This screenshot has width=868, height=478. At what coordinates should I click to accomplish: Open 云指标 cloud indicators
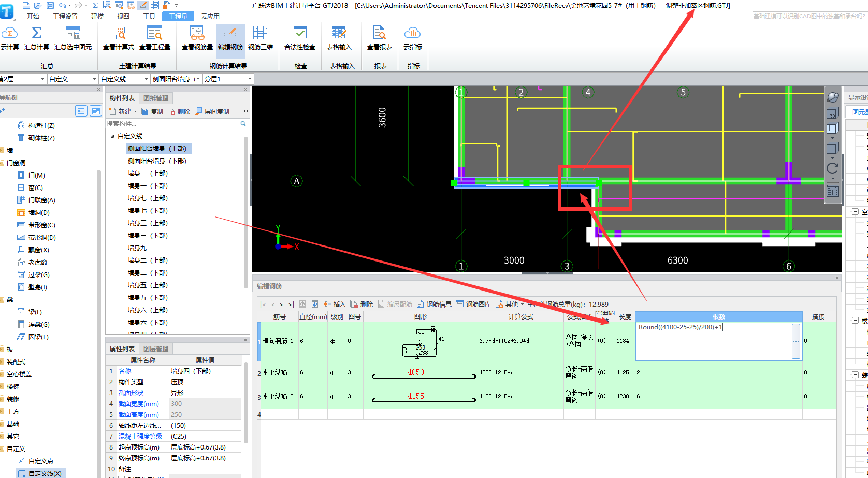pyautogui.click(x=413, y=38)
